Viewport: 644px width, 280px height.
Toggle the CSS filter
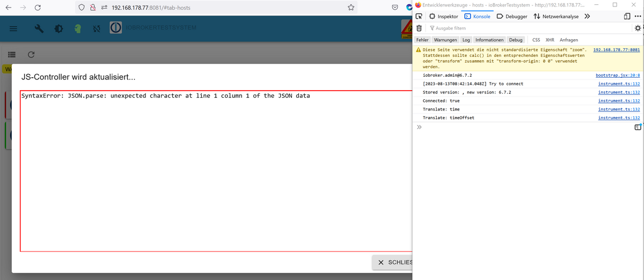536,40
